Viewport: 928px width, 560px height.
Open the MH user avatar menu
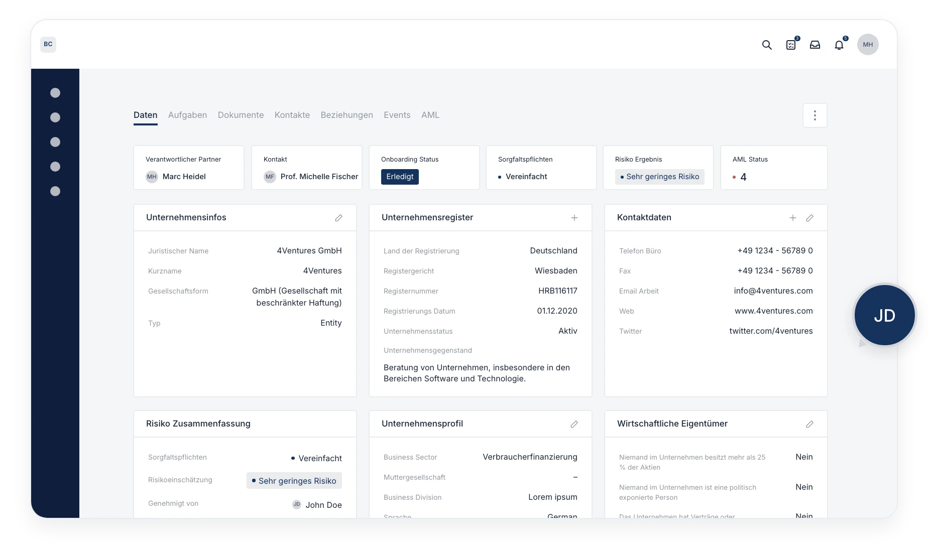click(x=868, y=45)
